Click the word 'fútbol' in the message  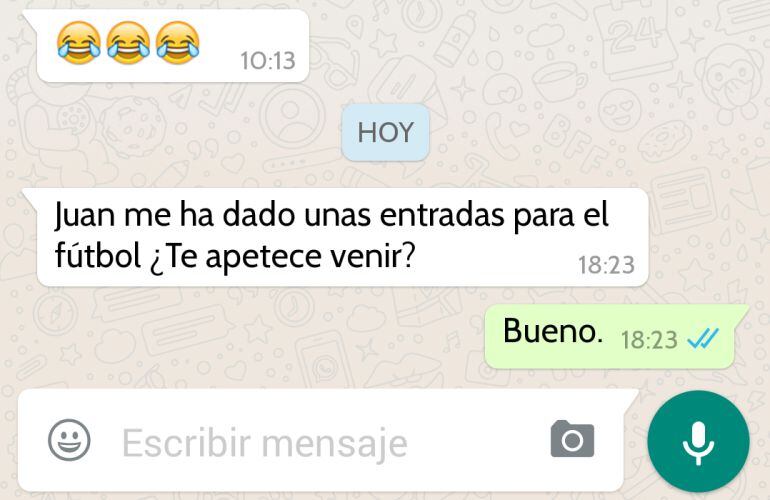pyautogui.click(x=98, y=255)
